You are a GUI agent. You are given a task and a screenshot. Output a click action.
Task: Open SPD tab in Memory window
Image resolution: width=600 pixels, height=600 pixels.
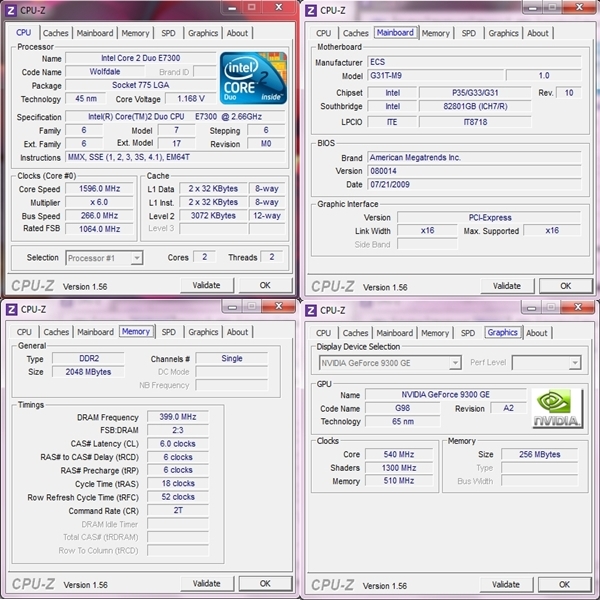coord(169,332)
